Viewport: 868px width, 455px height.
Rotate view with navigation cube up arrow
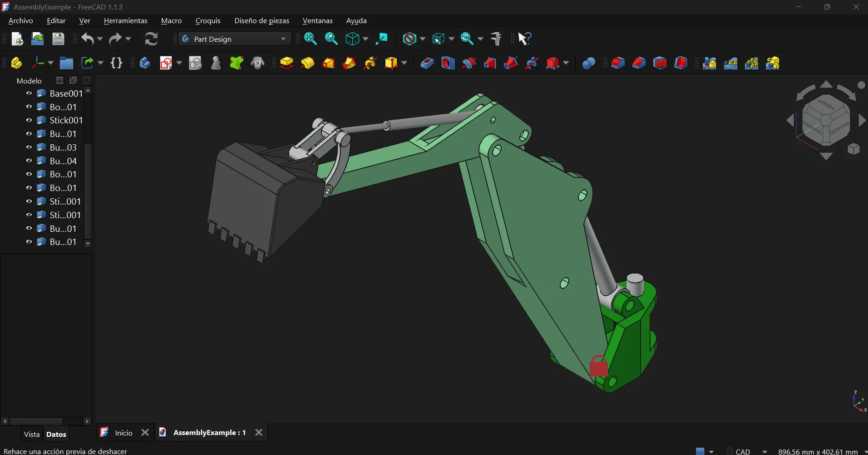point(826,84)
